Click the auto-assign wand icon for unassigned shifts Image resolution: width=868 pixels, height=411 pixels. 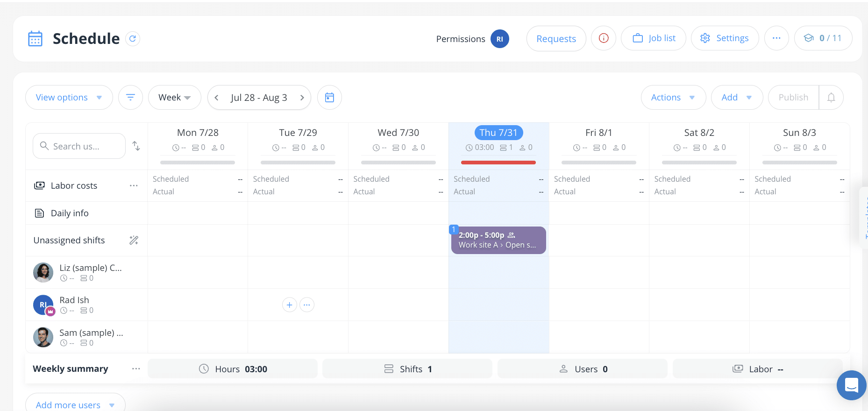click(134, 240)
